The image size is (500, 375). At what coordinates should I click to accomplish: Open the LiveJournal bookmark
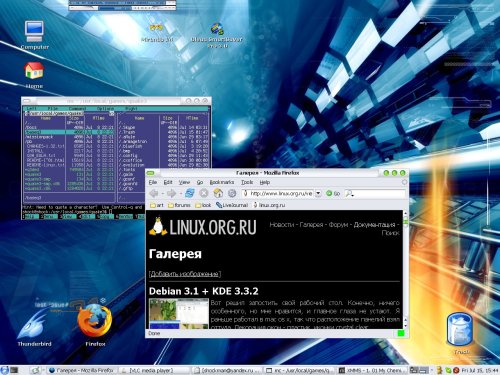(232, 205)
